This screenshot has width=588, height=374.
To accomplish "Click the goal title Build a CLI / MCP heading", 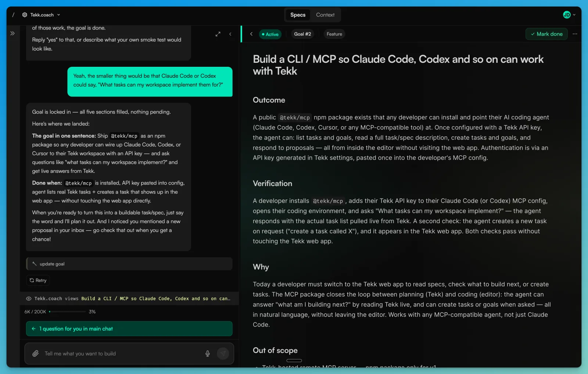I will click(398, 65).
